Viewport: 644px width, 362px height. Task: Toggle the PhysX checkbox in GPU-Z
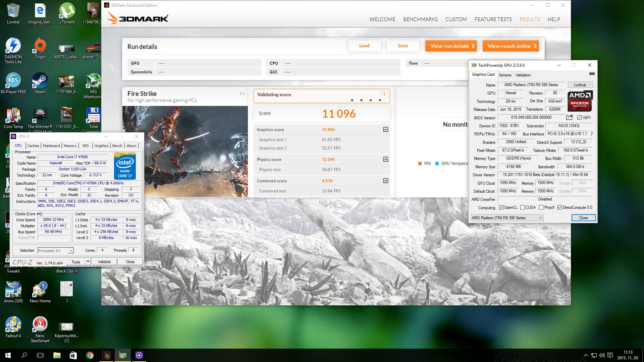pos(541,207)
